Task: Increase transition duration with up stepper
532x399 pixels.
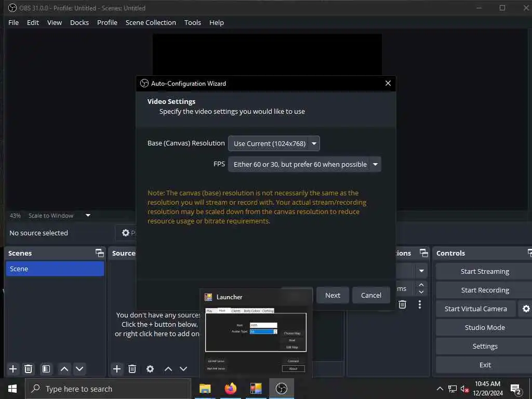Action: tap(421, 285)
